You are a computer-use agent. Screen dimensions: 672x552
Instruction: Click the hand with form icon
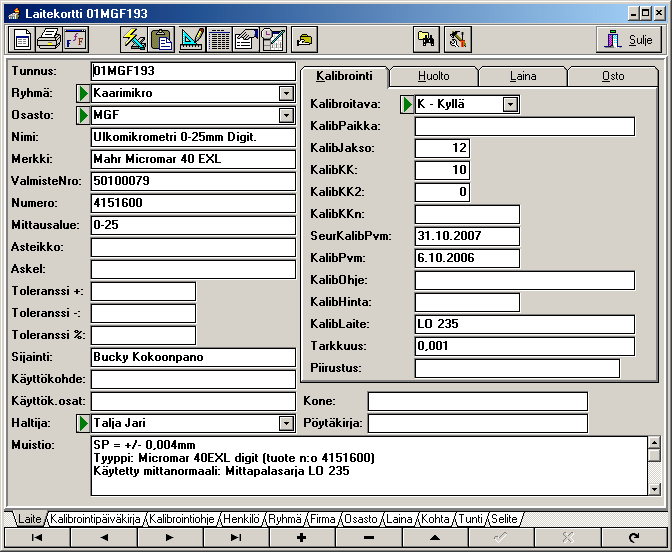(246, 39)
